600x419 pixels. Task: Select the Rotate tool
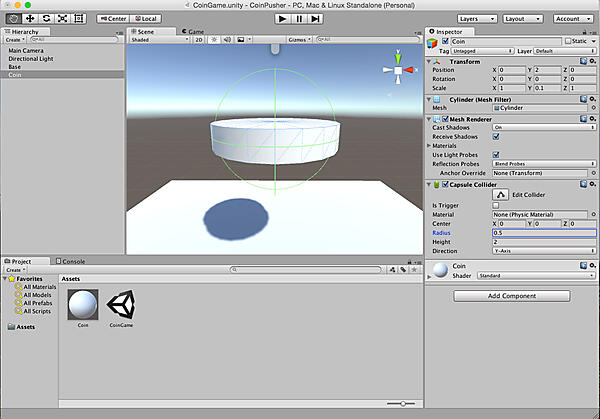[46, 18]
